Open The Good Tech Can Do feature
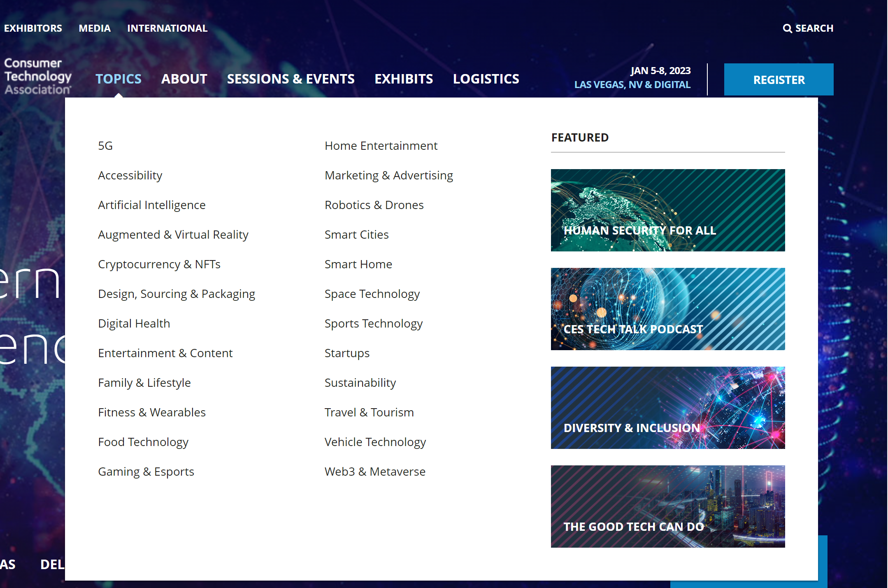 point(667,506)
